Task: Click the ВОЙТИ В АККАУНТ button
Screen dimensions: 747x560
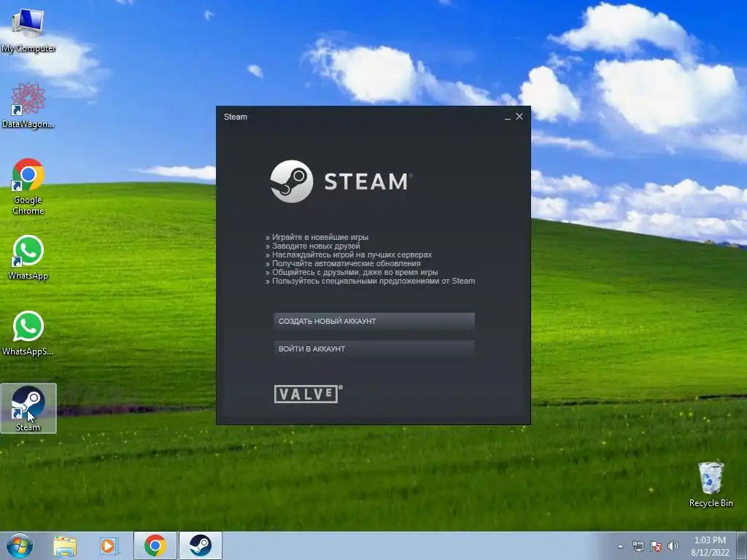Action: (374, 349)
